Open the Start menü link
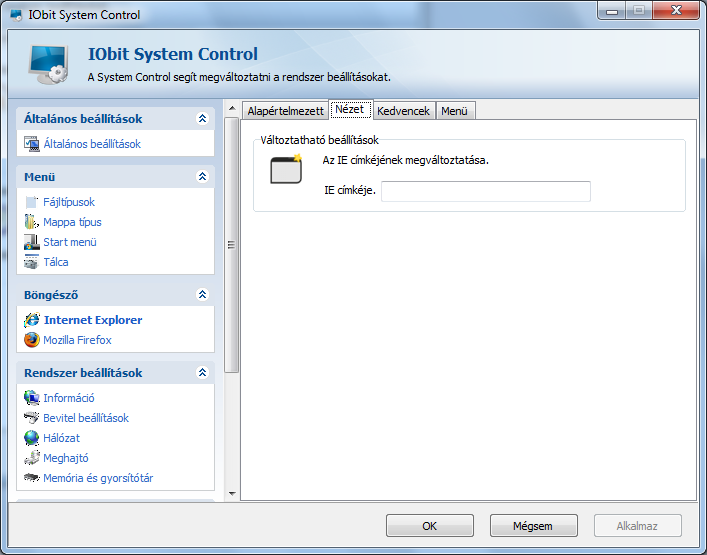Viewport: 707px width, 555px height. coord(70,242)
